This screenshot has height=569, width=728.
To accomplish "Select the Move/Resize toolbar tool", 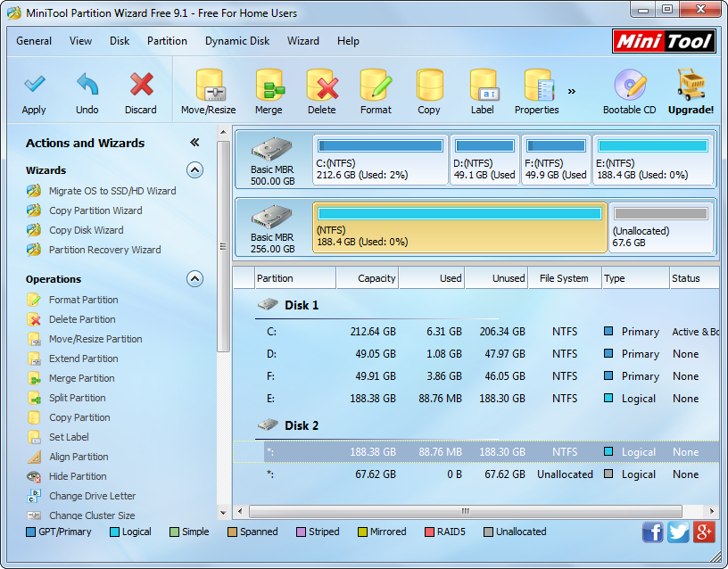I will pos(209,92).
